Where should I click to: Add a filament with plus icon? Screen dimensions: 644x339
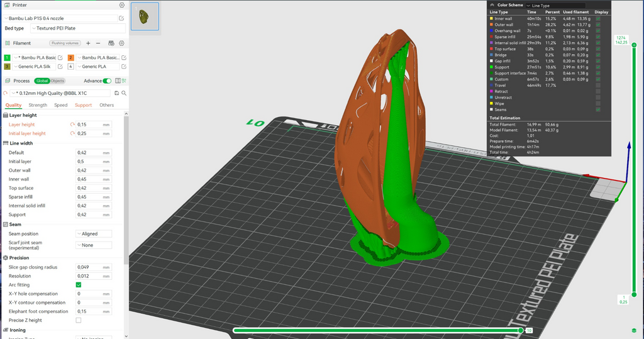(88, 43)
